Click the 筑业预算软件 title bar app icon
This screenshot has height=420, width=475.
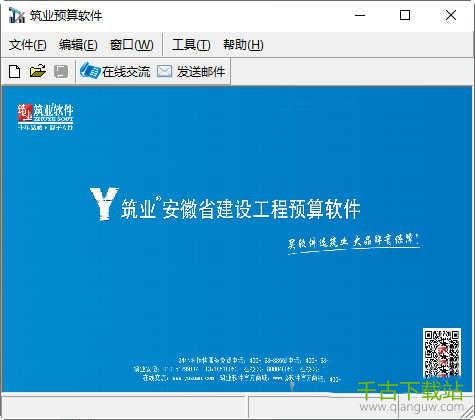(17, 15)
